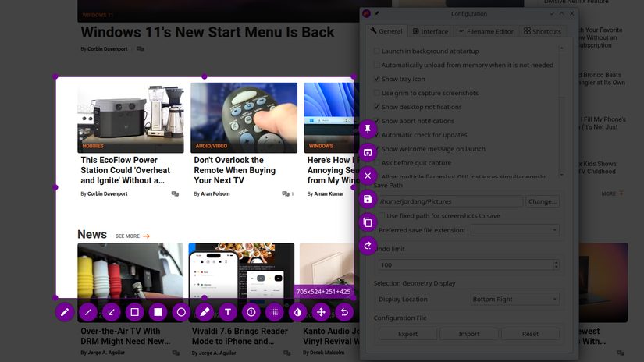
Task: Select the Pencil drawing tool
Action: pyautogui.click(x=65, y=312)
